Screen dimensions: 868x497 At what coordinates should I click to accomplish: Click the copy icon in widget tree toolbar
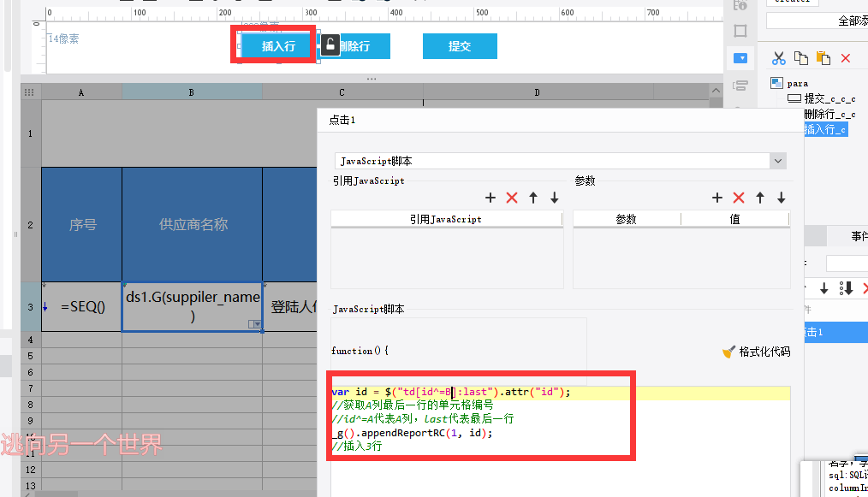click(801, 58)
